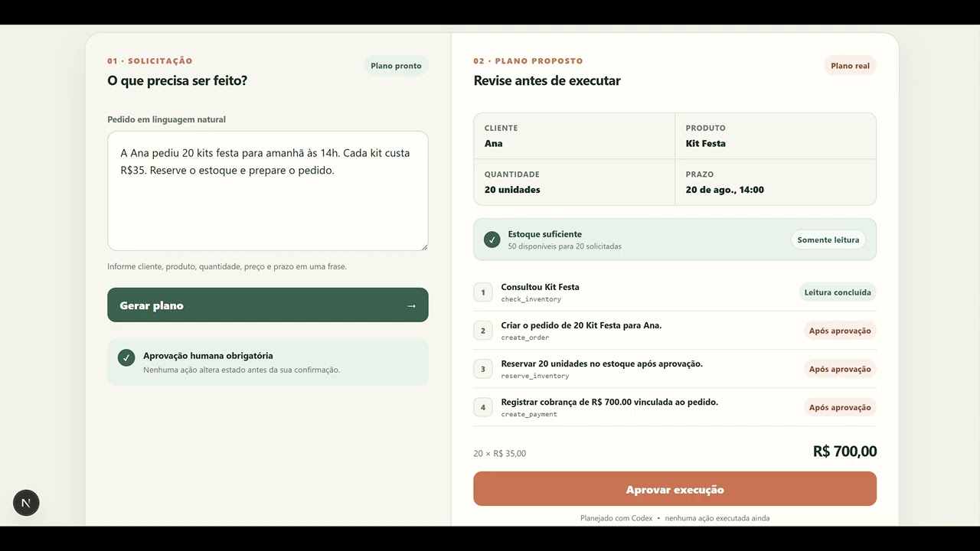Click the Plano pronto badge

(396, 66)
